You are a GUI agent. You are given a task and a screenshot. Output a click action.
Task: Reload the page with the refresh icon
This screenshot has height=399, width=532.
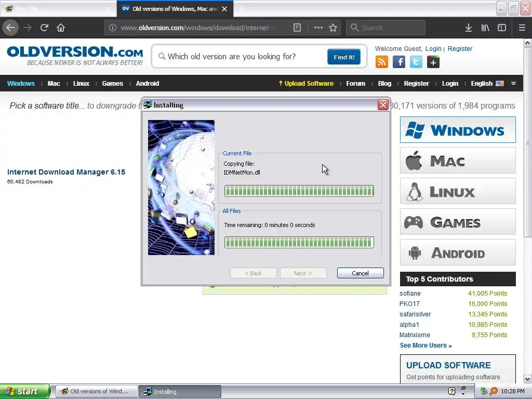(x=44, y=28)
